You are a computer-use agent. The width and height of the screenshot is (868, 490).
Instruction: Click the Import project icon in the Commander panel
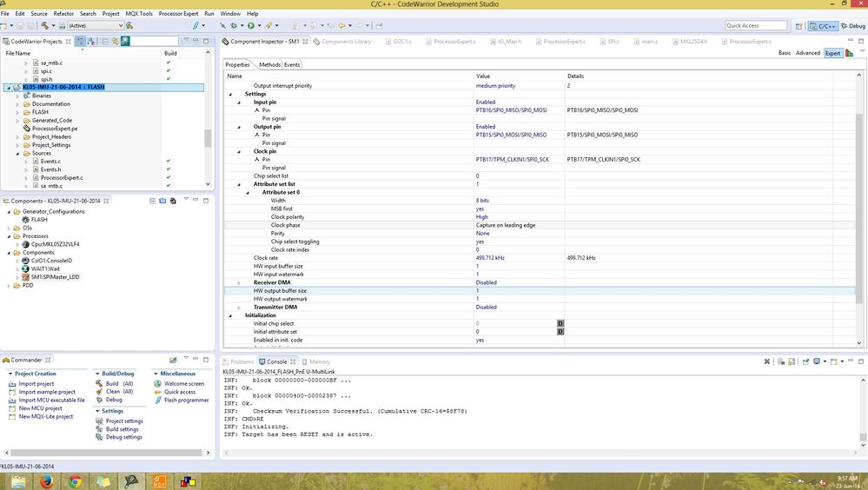click(12, 384)
